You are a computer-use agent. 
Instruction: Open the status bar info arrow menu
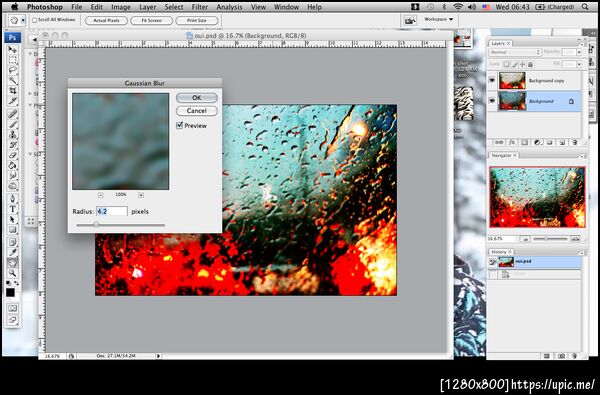click(x=158, y=356)
